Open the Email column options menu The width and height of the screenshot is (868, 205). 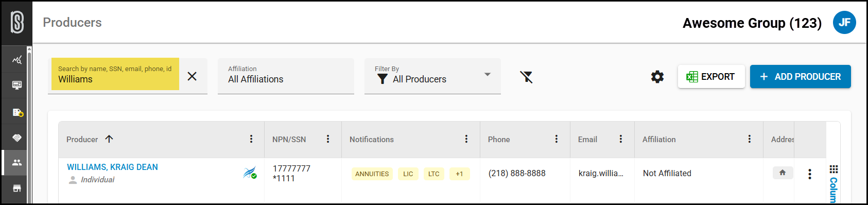[621, 139]
